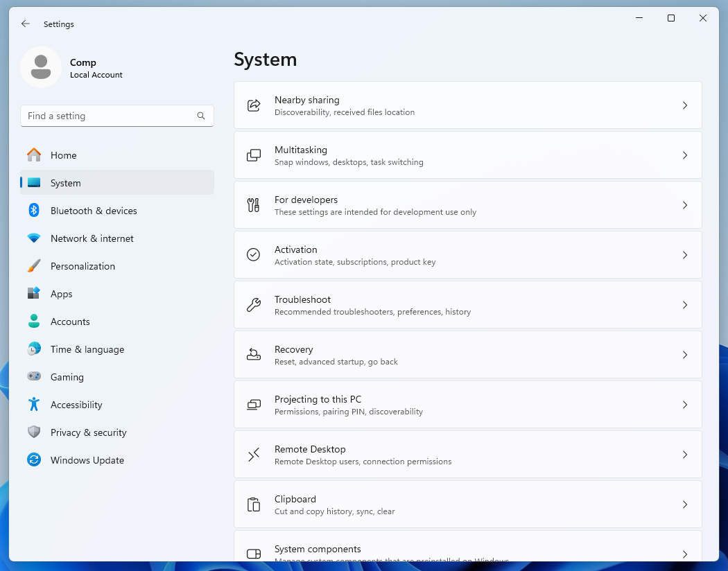Click the Privacy & security label
728x571 pixels.
tap(88, 432)
